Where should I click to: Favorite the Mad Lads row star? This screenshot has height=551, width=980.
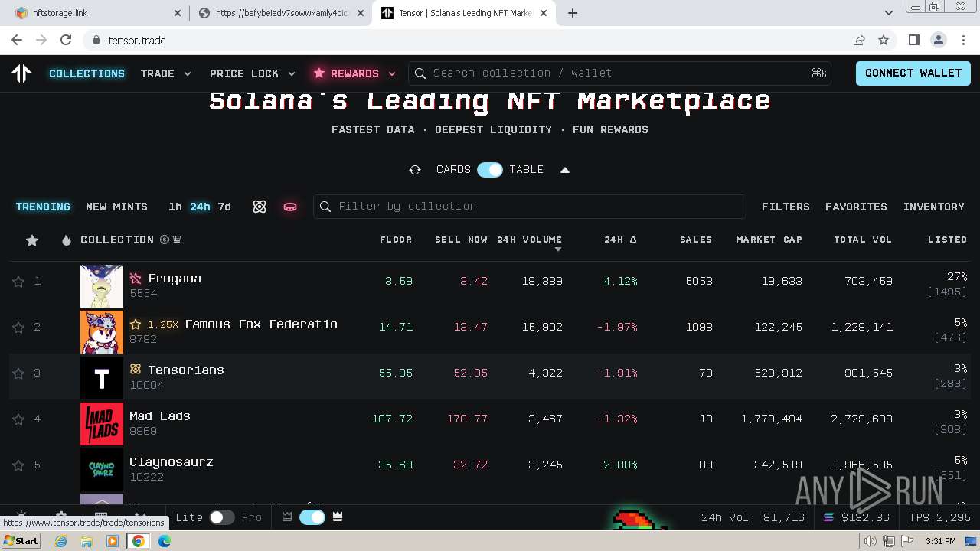click(x=18, y=419)
